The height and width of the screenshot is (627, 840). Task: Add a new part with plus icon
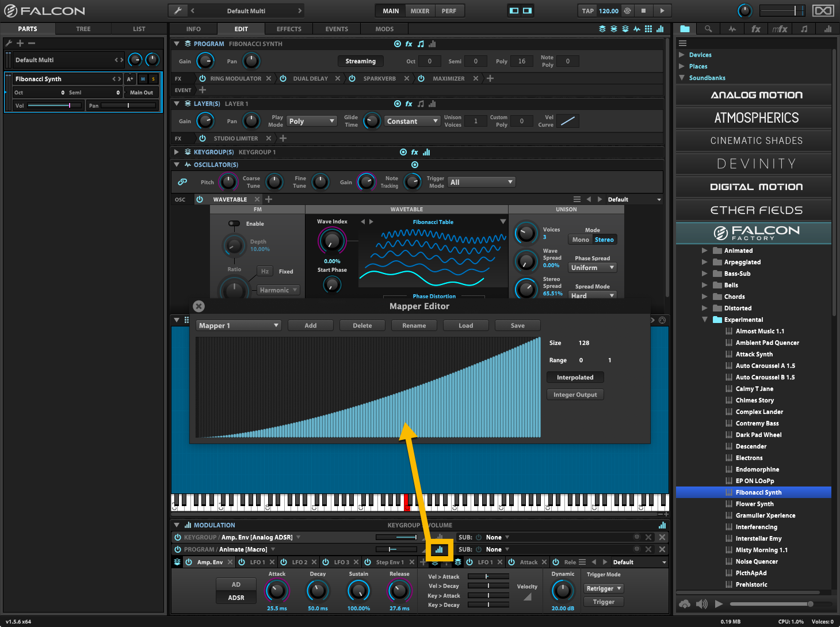(20, 43)
